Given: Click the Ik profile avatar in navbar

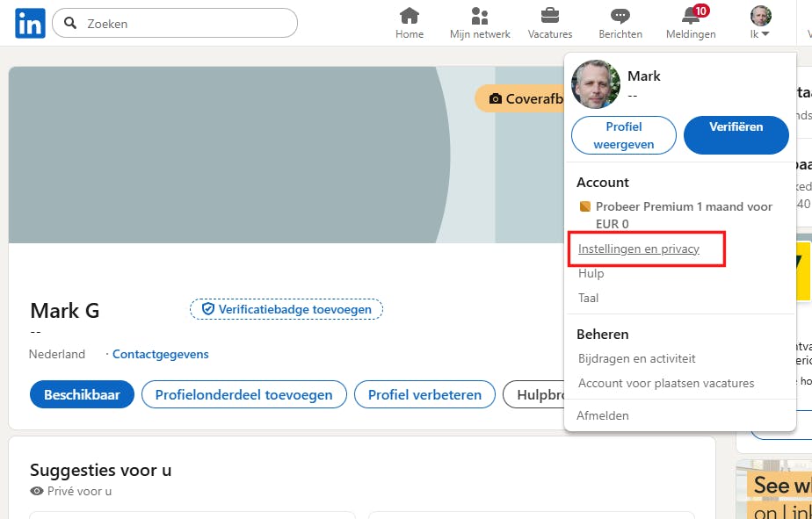Looking at the screenshot, I should point(761,16).
